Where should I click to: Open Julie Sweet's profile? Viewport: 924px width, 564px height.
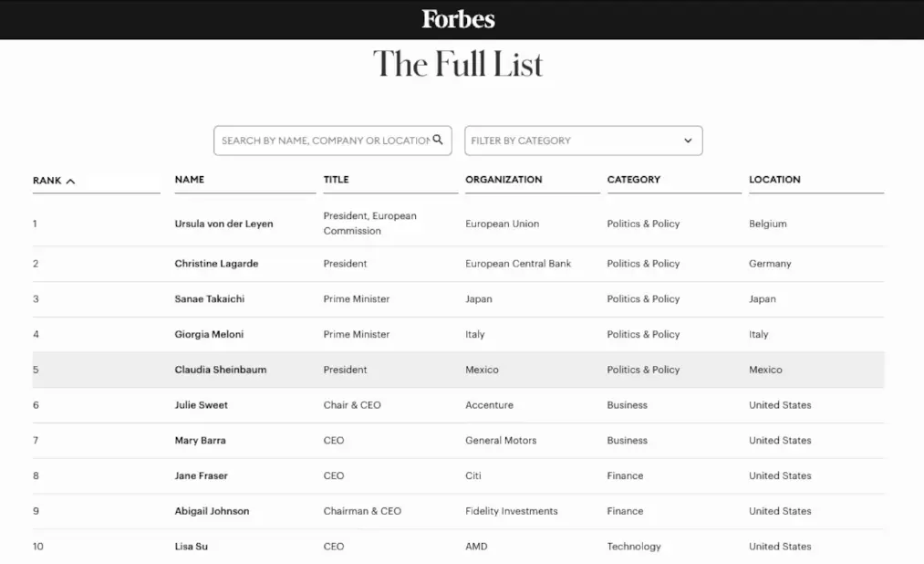point(202,405)
